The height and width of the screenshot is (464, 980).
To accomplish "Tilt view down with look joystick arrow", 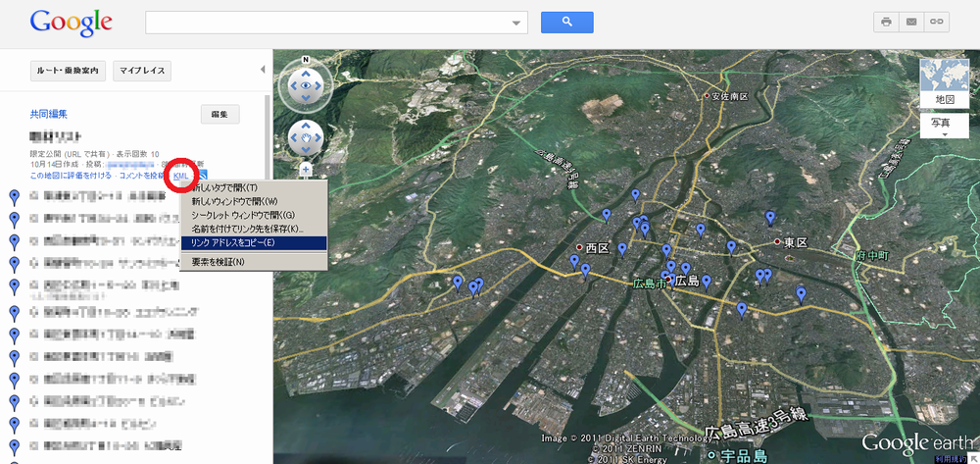I will tap(306, 99).
